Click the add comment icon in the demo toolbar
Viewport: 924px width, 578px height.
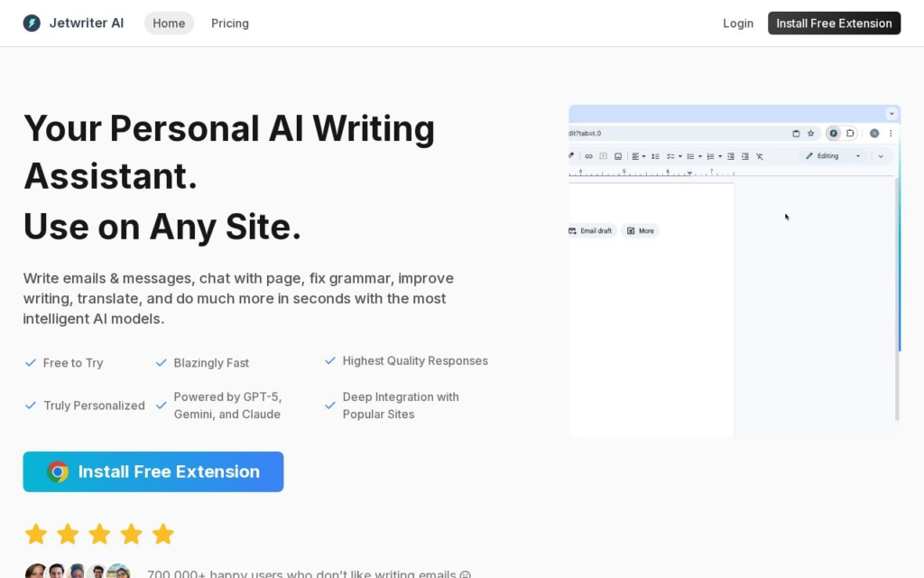(x=603, y=156)
